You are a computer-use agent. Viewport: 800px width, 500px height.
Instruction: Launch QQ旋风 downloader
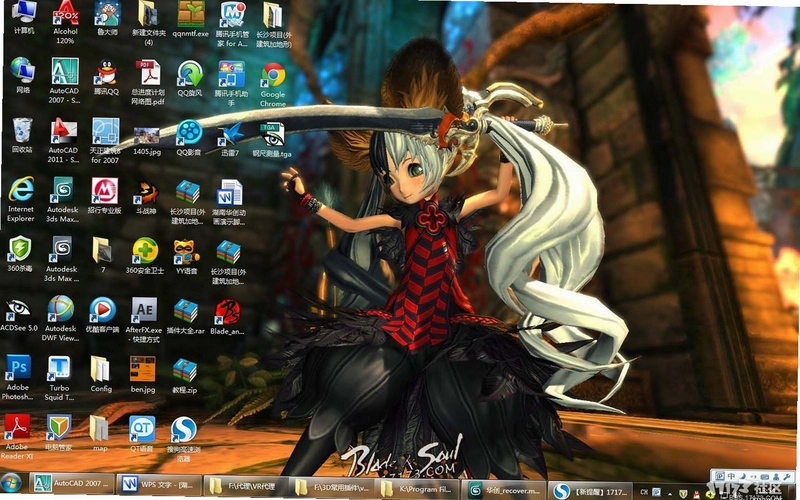[x=190, y=78]
